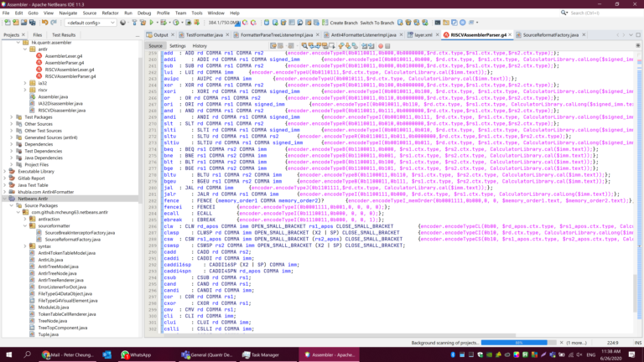Open the terminal icon in the toolbar
644x362 pixels.
click(x=438, y=23)
